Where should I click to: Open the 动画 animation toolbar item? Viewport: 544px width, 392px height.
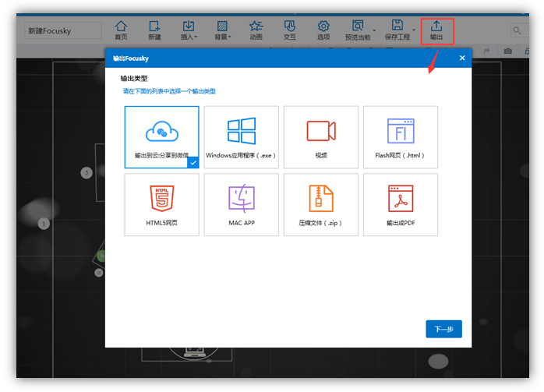(256, 30)
